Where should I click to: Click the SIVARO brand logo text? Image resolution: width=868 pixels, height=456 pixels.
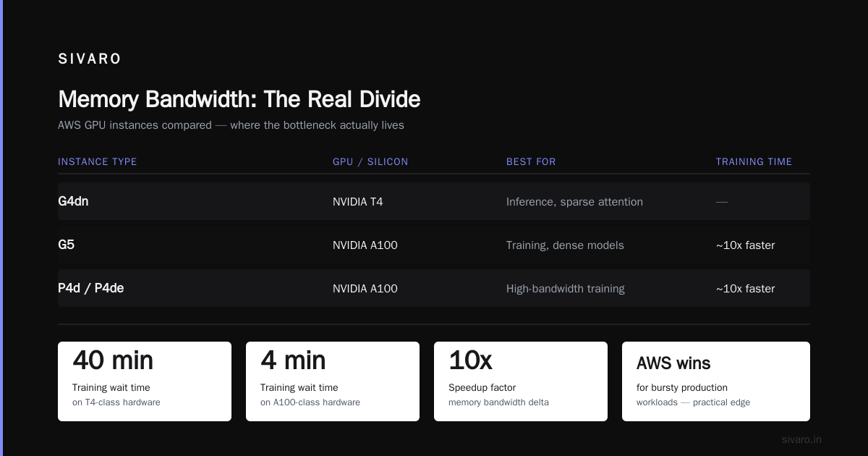[90, 59]
